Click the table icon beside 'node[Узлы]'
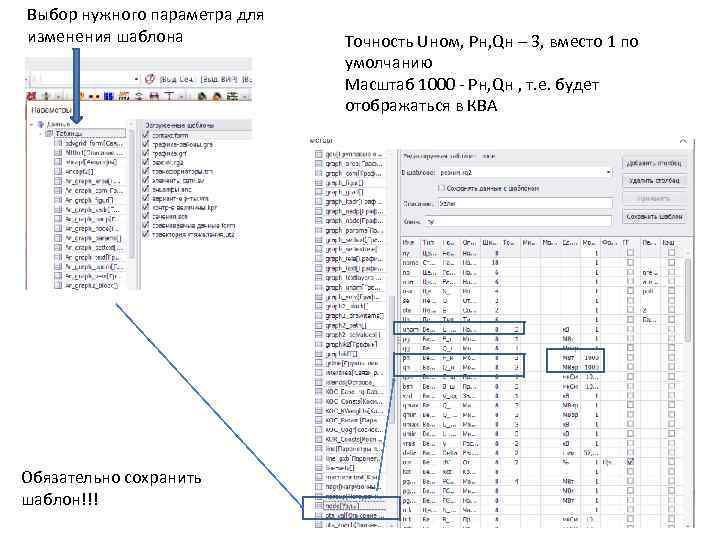 (319, 506)
